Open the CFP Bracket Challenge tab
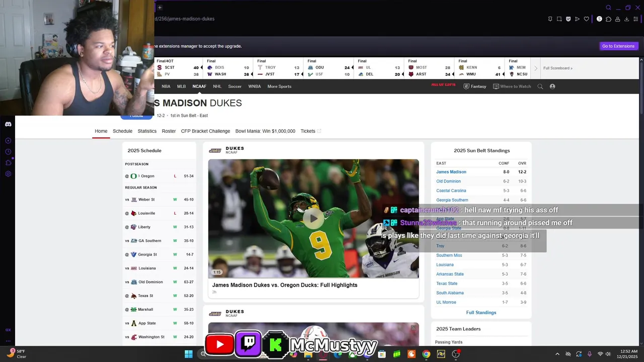Image resolution: width=644 pixels, height=362 pixels. pos(205,131)
